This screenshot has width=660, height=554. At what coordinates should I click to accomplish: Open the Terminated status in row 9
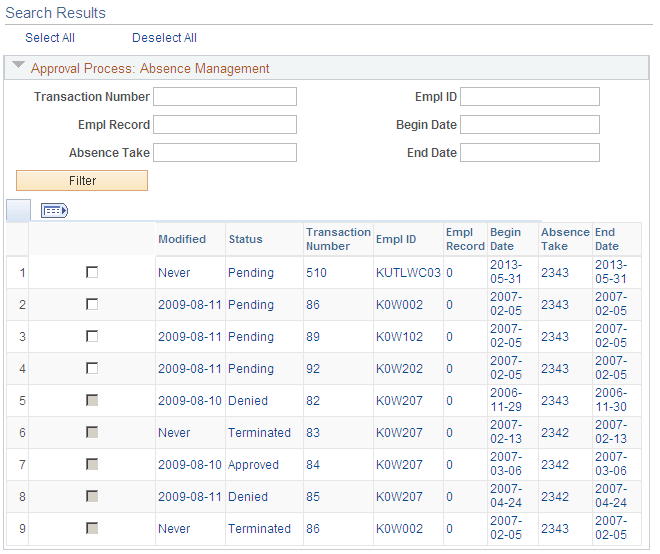tap(259, 528)
